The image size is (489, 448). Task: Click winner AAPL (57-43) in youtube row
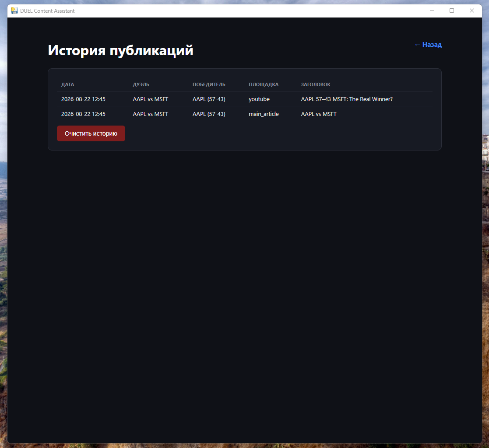point(209,99)
